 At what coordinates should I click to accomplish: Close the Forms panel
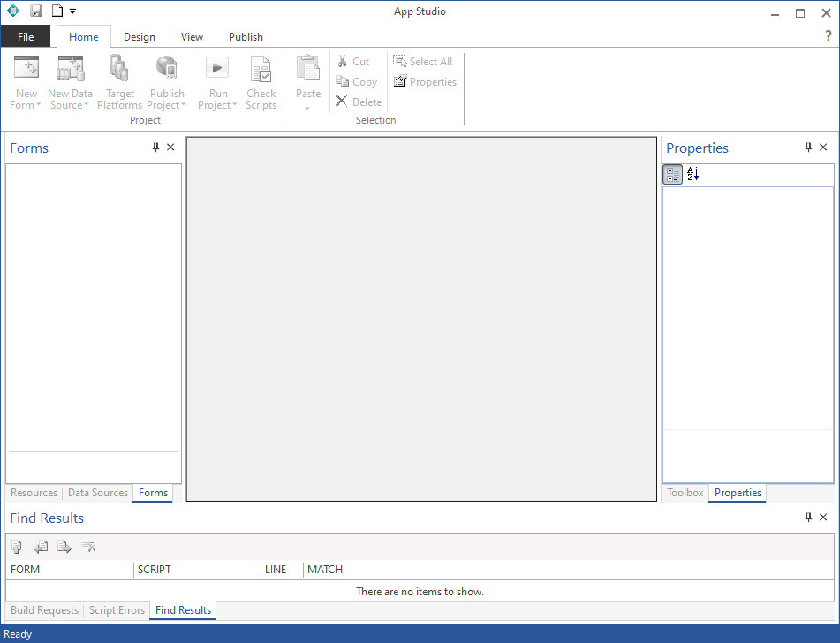170,147
